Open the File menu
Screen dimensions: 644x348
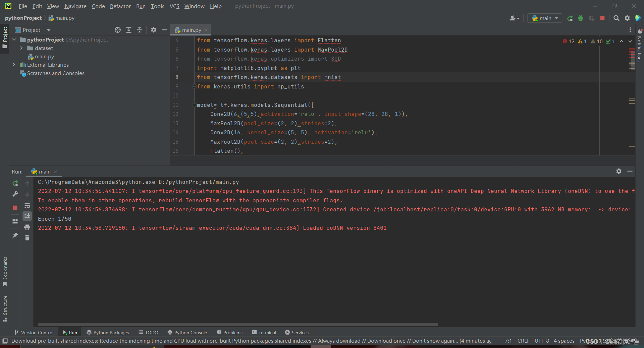coord(23,6)
